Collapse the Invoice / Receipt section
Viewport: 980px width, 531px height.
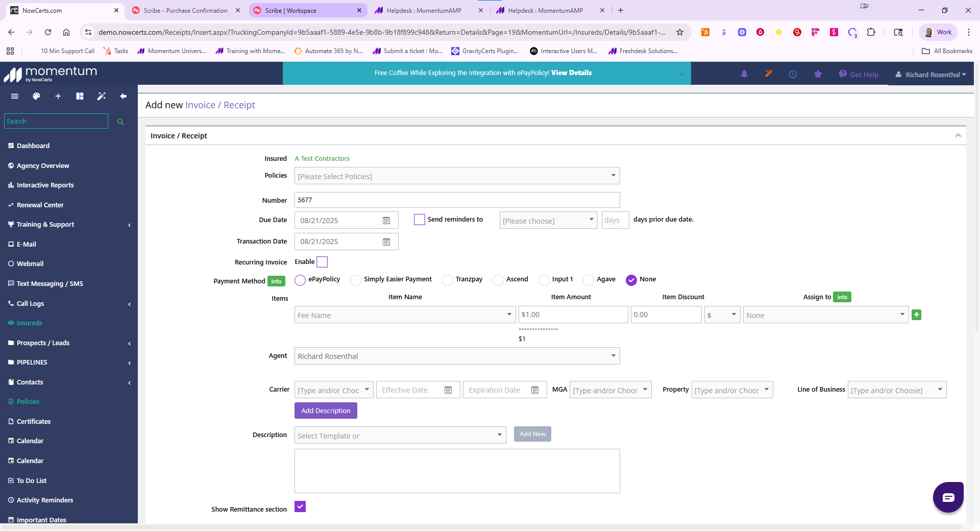click(958, 135)
